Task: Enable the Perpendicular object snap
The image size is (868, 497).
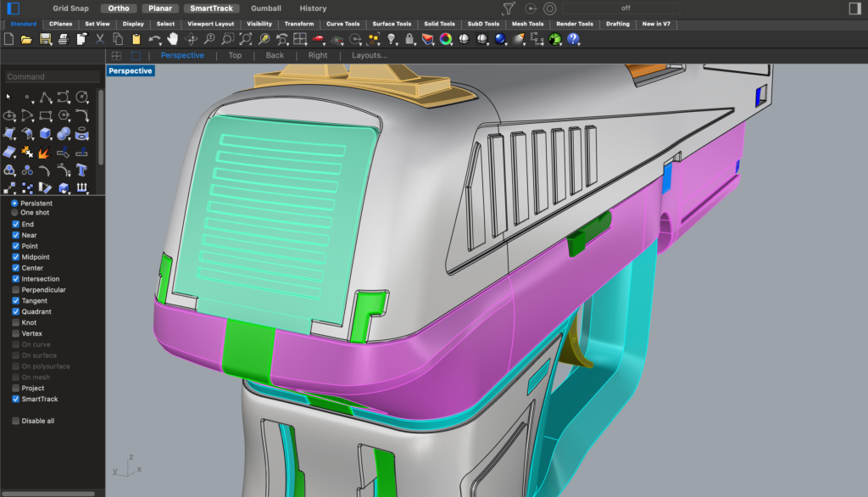Action: [15, 290]
